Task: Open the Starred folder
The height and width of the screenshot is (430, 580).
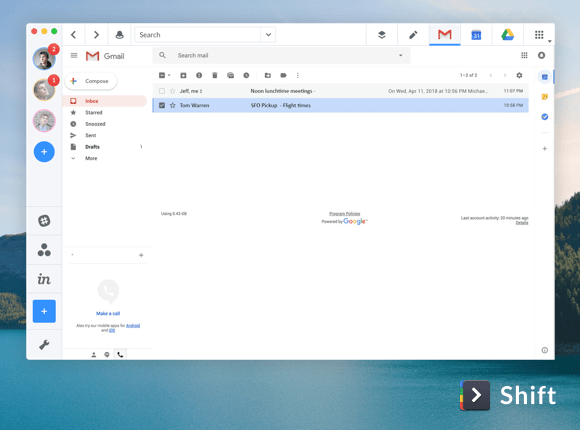Action: click(x=94, y=112)
